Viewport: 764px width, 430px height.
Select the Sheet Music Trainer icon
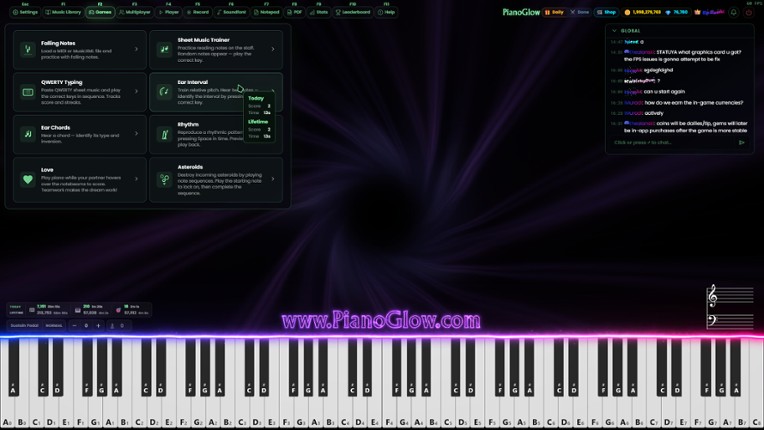click(x=164, y=49)
